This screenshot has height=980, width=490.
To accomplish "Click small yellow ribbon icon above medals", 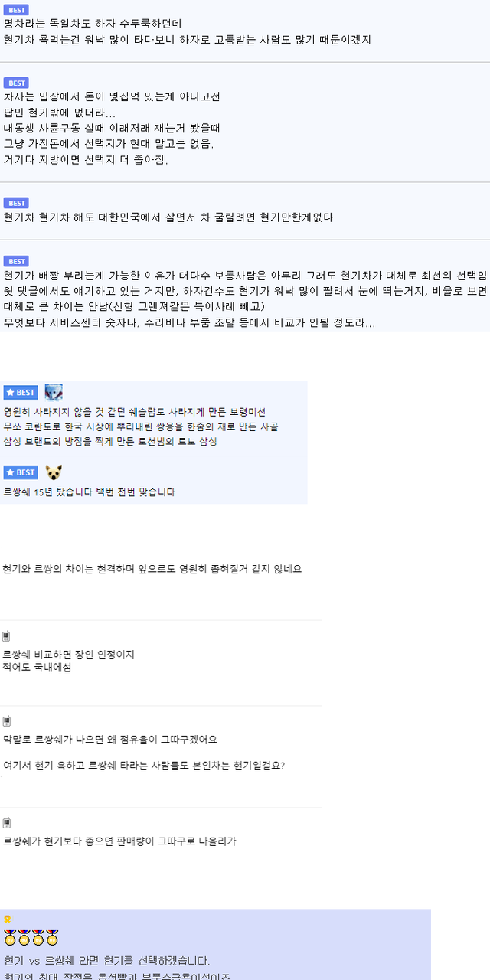I will point(7,920).
